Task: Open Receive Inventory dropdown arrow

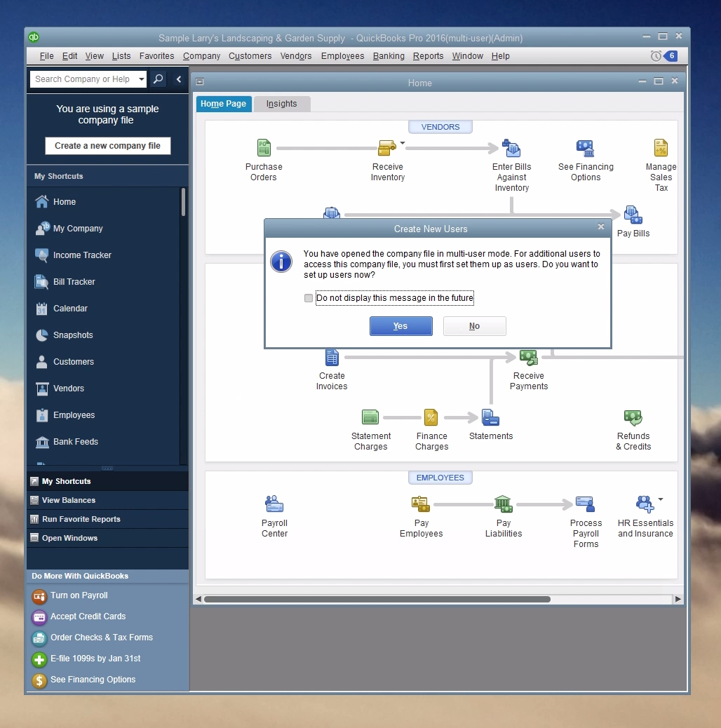Action: pos(403,143)
